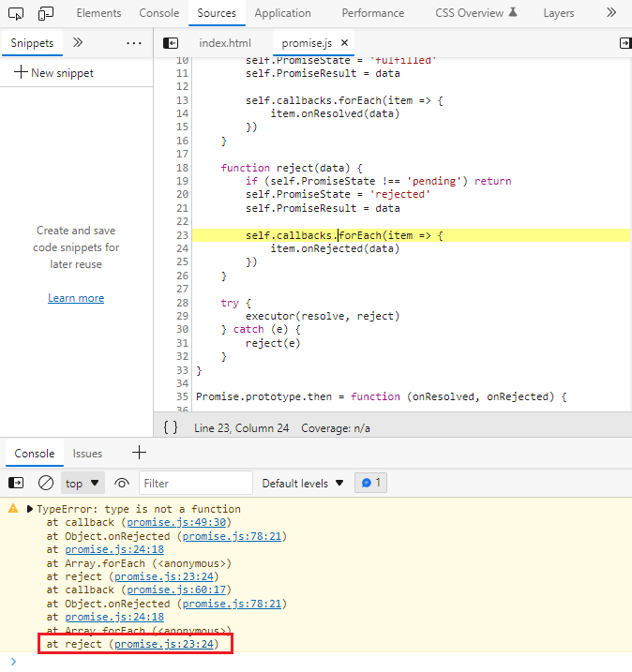Toggle the device emulation toolbar icon

(45, 13)
